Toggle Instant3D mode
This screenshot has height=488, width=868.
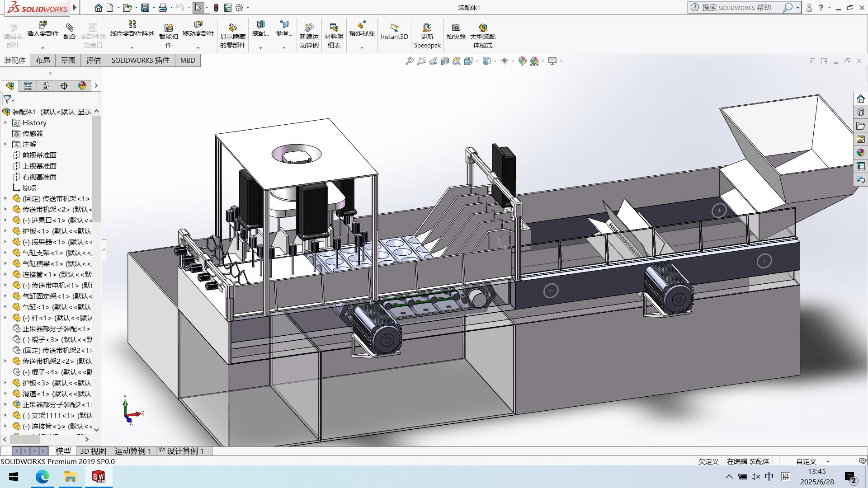tap(394, 28)
